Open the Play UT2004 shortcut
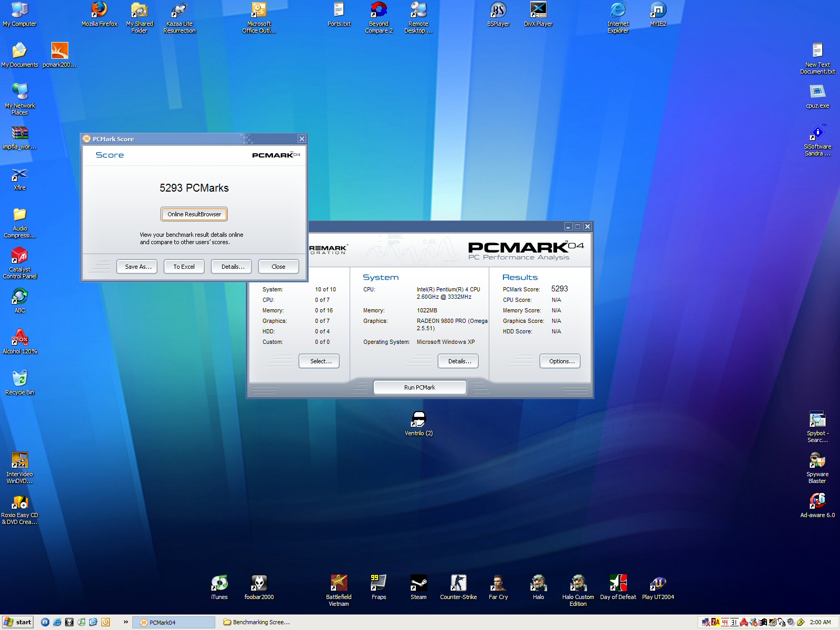Viewport: 840px width, 630px height. coord(658,588)
